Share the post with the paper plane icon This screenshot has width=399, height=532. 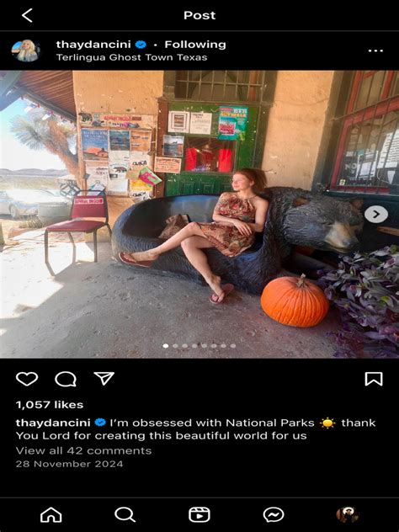tap(104, 378)
